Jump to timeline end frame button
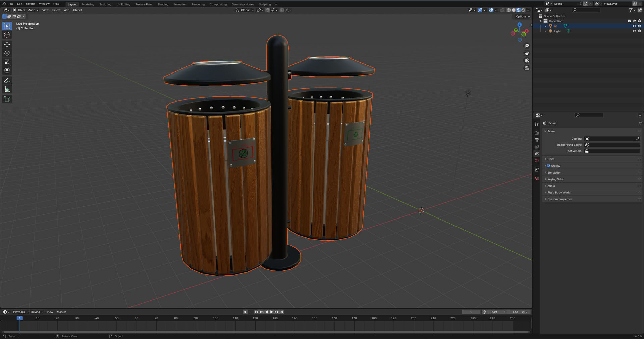 coord(282,312)
